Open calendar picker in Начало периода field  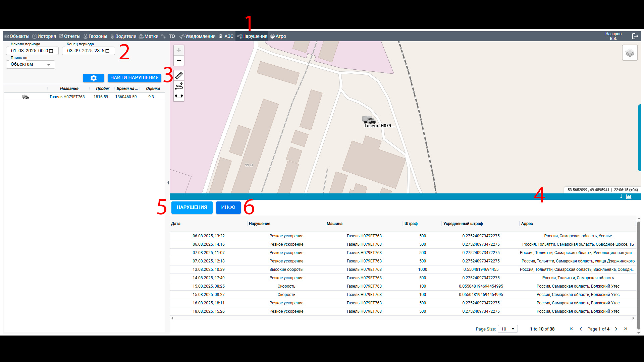click(51, 51)
